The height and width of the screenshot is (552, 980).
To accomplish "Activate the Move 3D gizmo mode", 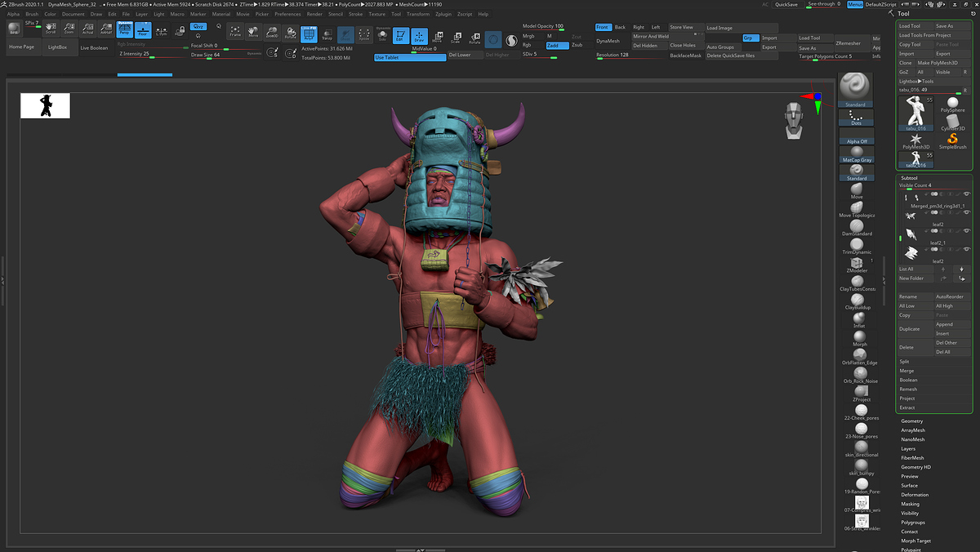I will (439, 35).
